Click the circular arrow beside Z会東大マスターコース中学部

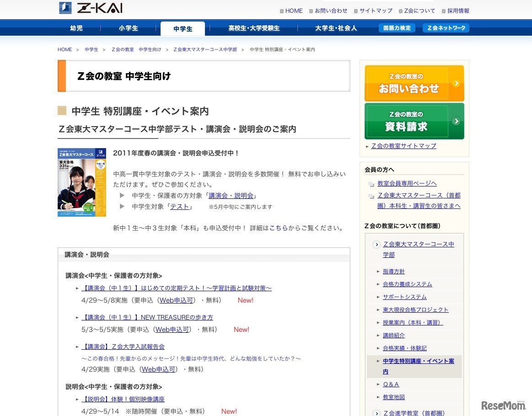[376, 245]
